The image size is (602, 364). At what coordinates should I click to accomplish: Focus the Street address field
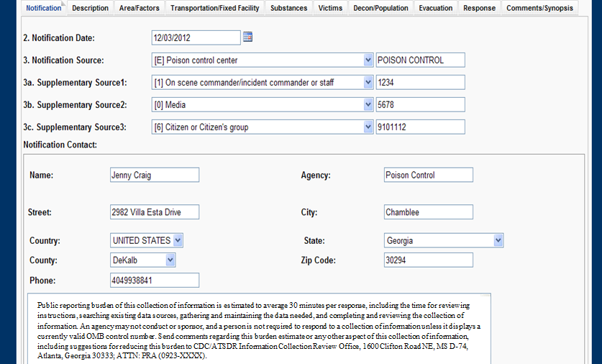coord(153,212)
